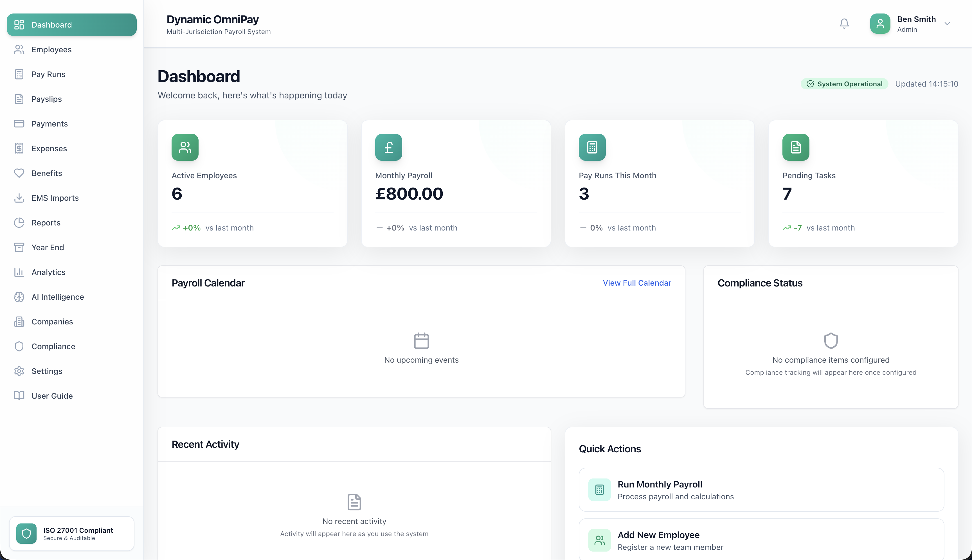Click the Pending Tasks document icon
Screen dimensions: 972x560
point(796,147)
